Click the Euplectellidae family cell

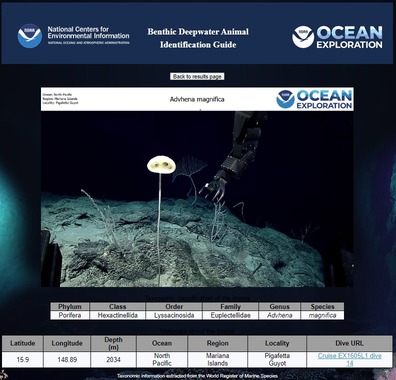pyautogui.click(x=230, y=315)
